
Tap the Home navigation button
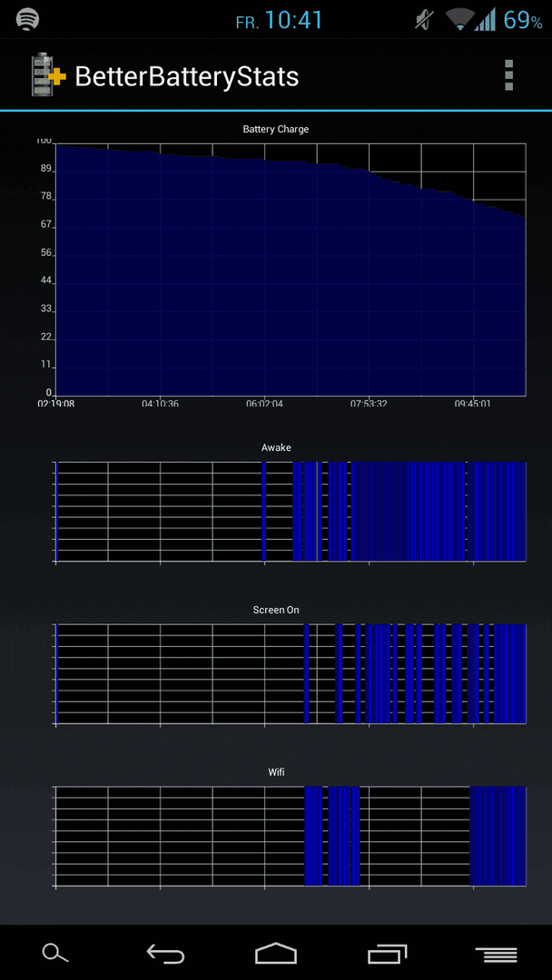[276, 954]
